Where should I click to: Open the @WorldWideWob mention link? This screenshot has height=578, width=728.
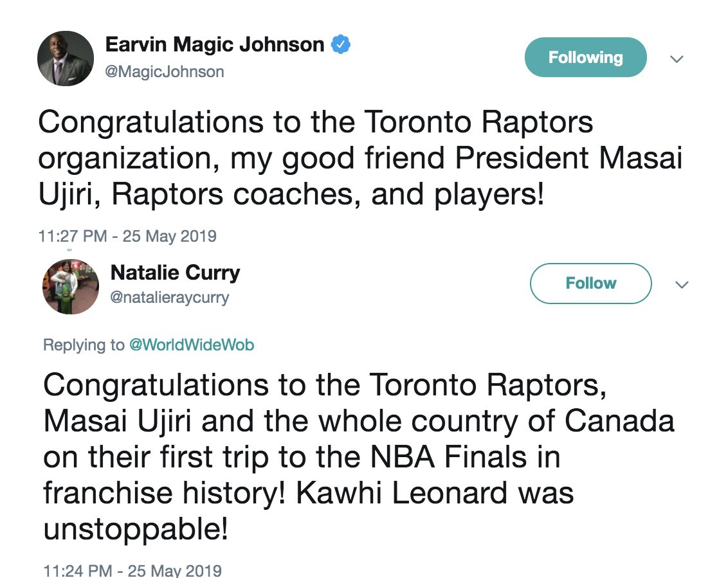click(x=191, y=345)
